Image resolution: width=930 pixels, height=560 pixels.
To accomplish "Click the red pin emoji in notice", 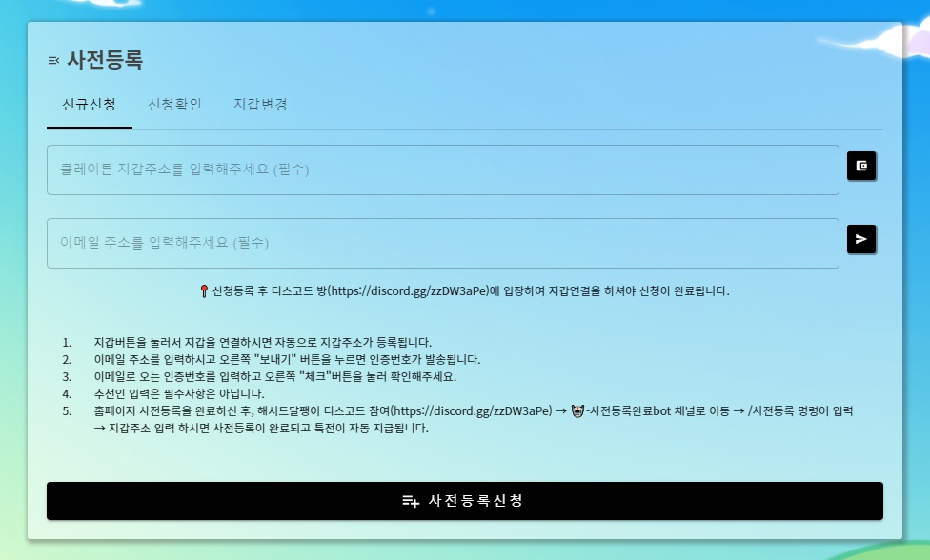I will (x=204, y=291).
